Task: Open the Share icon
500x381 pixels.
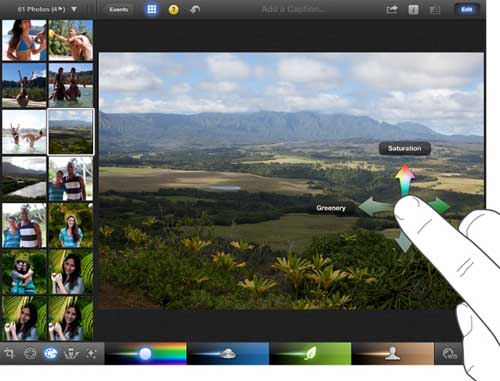Action: tap(392, 10)
